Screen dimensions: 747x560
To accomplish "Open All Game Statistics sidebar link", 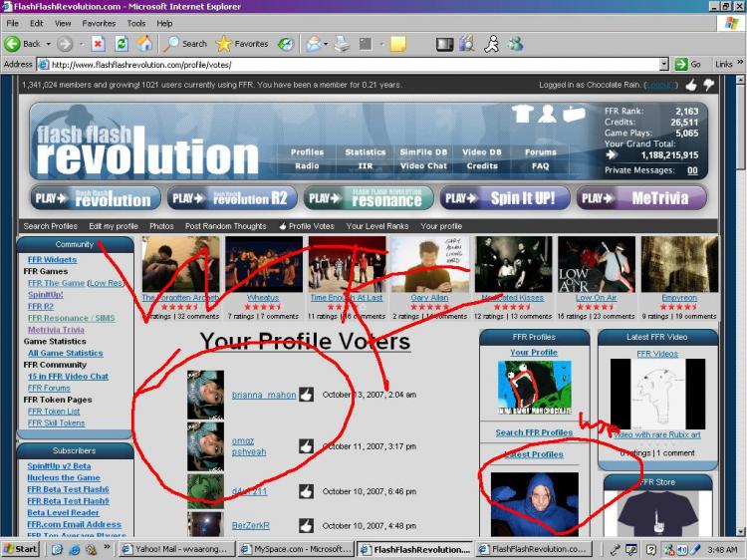I will pyautogui.click(x=66, y=353).
